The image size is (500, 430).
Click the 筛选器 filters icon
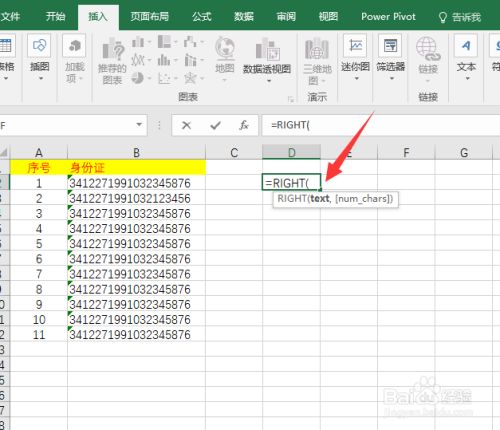(x=390, y=45)
